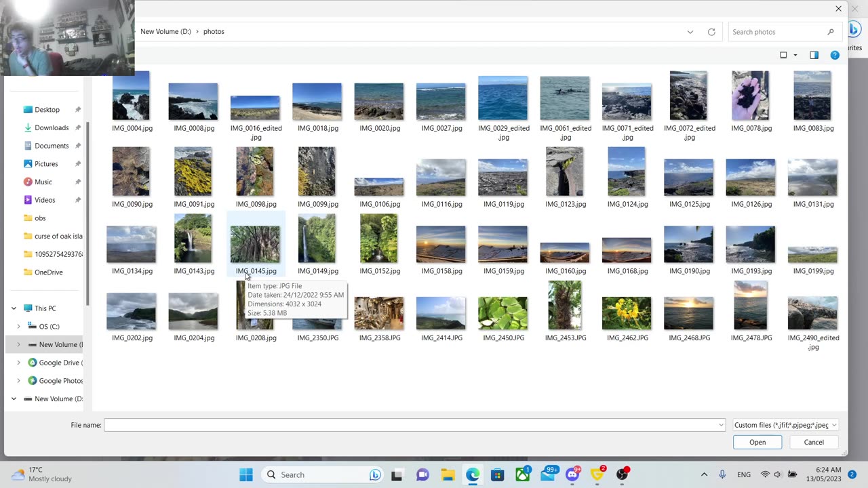The image size is (868, 488).
Task: Open the yellow Norton app on taskbar
Action: point(597,474)
